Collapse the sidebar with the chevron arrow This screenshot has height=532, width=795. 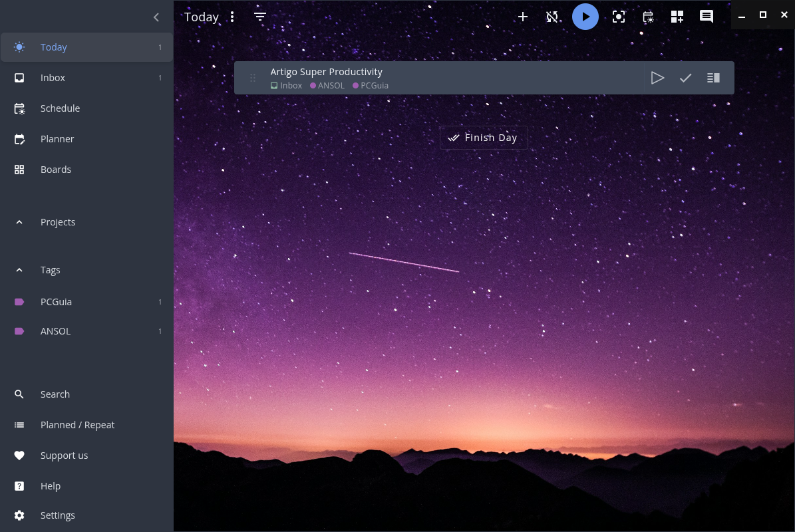[156, 17]
